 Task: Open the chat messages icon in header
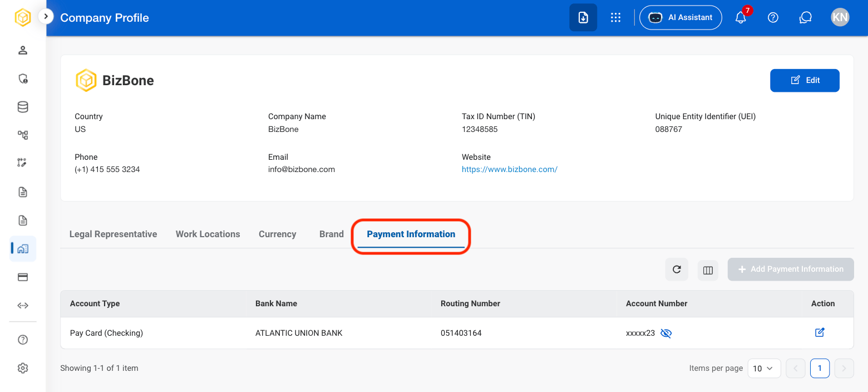pyautogui.click(x=805, y=17)
